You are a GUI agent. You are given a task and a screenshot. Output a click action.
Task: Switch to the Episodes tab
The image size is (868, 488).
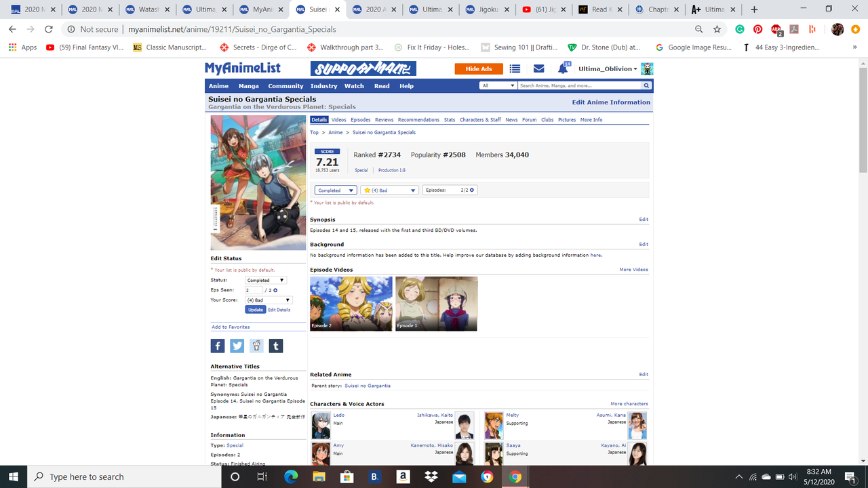click(360, 120)
